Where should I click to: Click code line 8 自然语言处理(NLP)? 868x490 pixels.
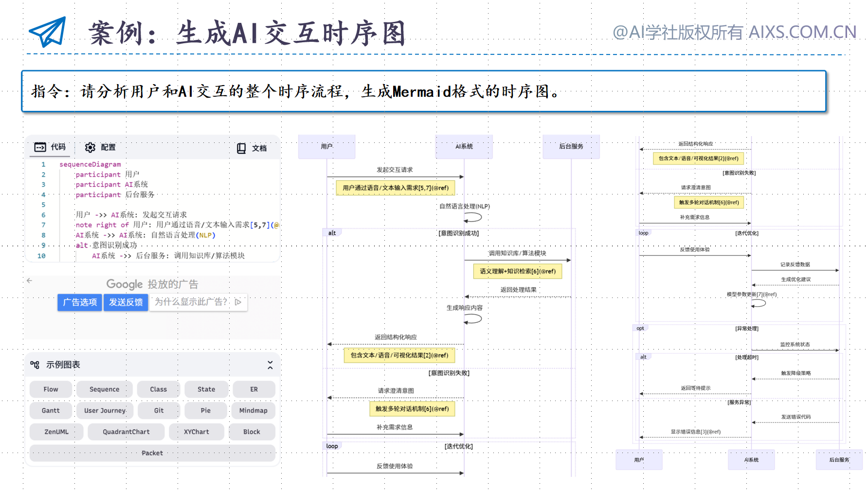pos(145,235)
